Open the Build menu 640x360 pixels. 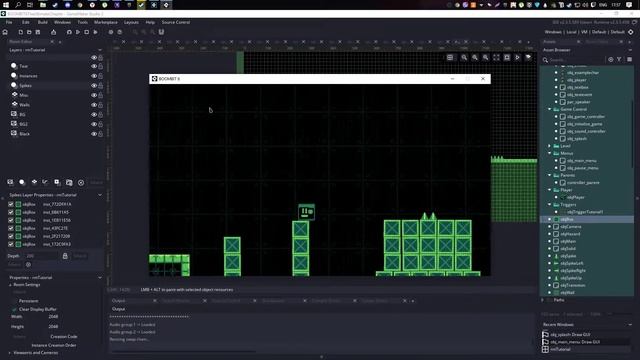42,22
